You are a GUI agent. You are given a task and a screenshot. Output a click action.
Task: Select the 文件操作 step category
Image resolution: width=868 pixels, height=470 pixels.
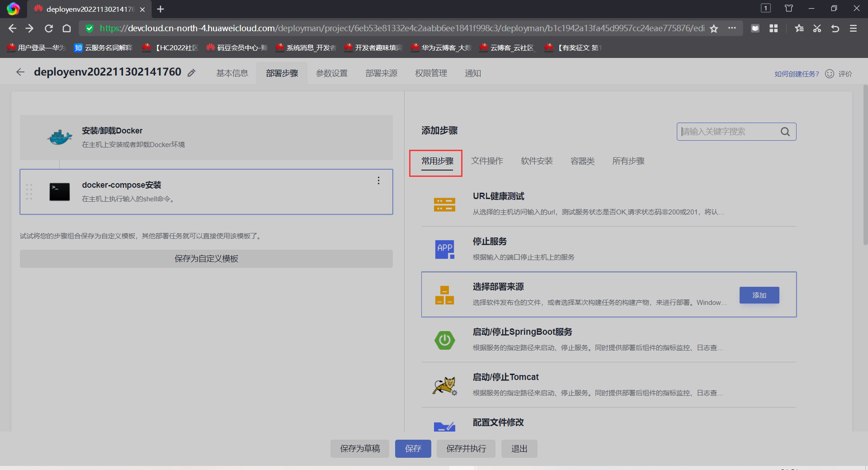tap(487, 161)
